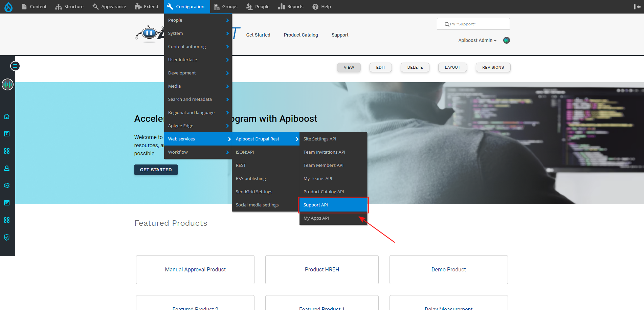Image resolution: width=644 pixels, height=310 pixels.
Task: Expand the Content authoring submenu arrow
Action: (227, 47)
